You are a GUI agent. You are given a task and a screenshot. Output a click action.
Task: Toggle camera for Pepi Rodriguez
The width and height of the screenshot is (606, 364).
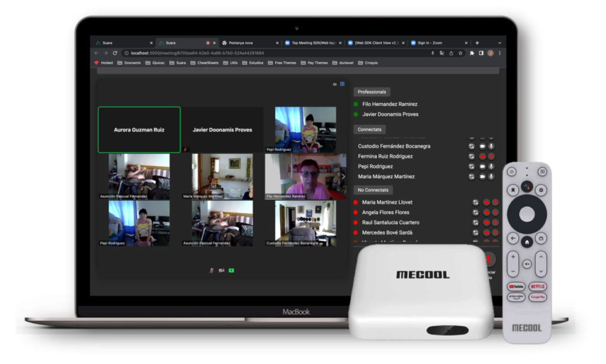[482, 166]
